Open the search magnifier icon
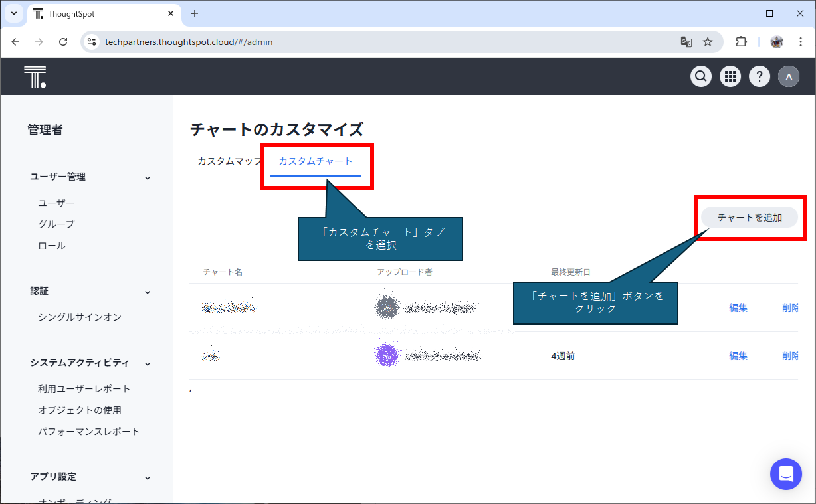 click(x=700, y=76)
